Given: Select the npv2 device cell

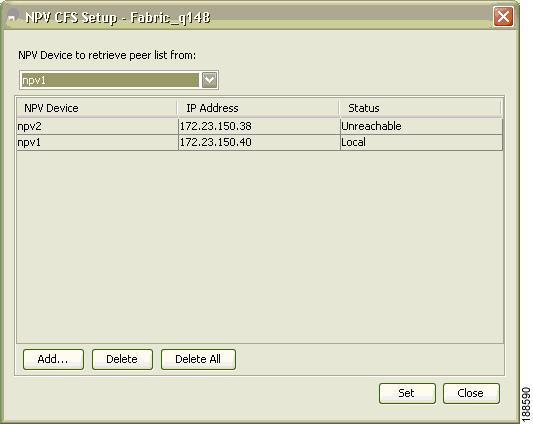Looking at the screenshot, I should (97, 126).
